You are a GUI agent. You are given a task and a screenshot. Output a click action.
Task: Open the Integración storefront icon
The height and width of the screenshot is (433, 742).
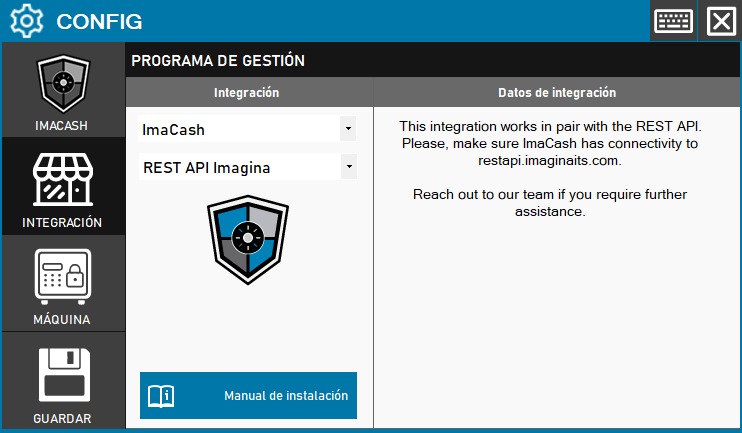(63, 179)
